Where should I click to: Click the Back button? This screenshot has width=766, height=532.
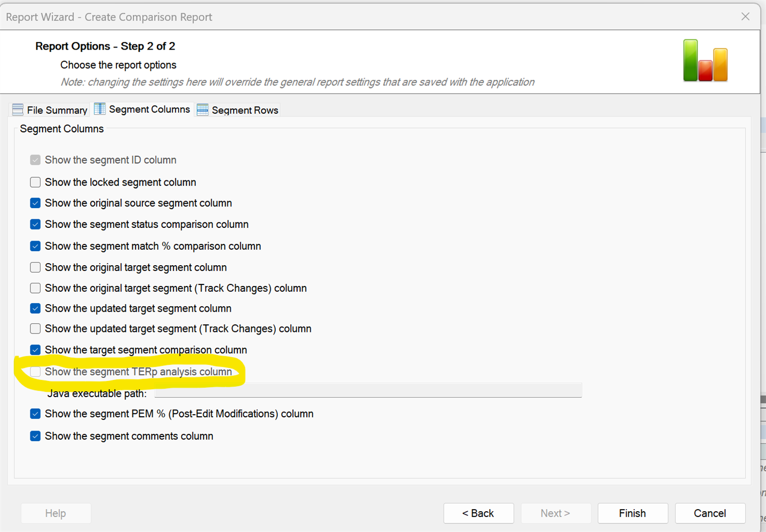coord(478,513)
